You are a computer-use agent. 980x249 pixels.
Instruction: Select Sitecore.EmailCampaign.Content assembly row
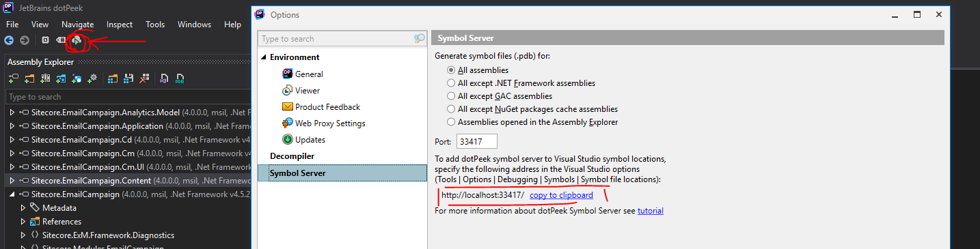click(x=128, y=180)
